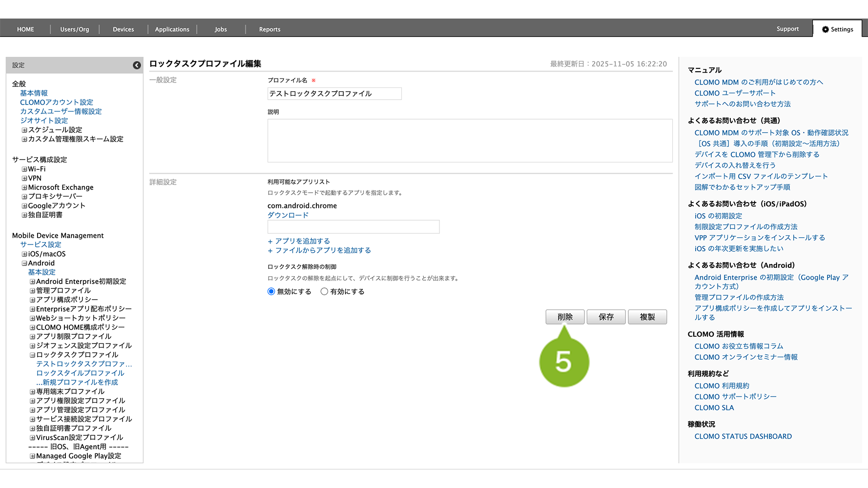868x488 pixels.
Task: Expand the VPN plus icon
Action: click(x=24, y=179)
